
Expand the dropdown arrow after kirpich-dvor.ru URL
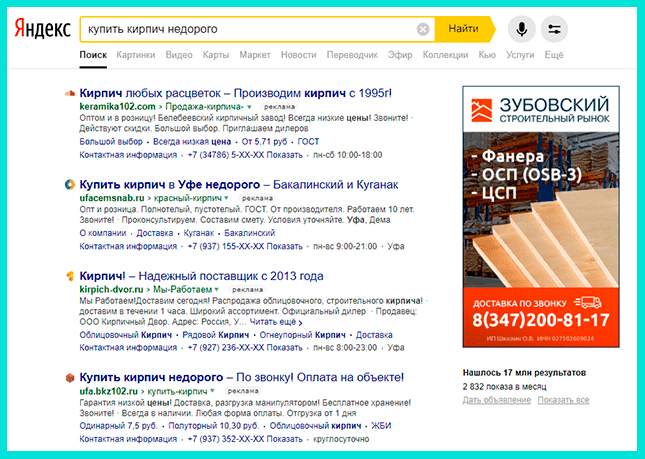click(217, 290)
